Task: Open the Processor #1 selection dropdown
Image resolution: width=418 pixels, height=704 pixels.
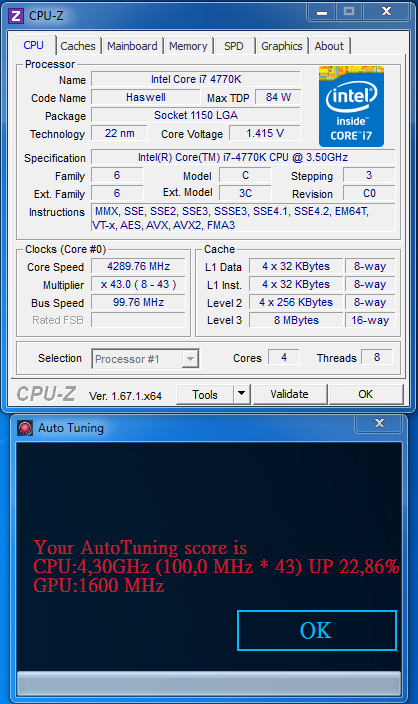Action: tap(145, 359)
